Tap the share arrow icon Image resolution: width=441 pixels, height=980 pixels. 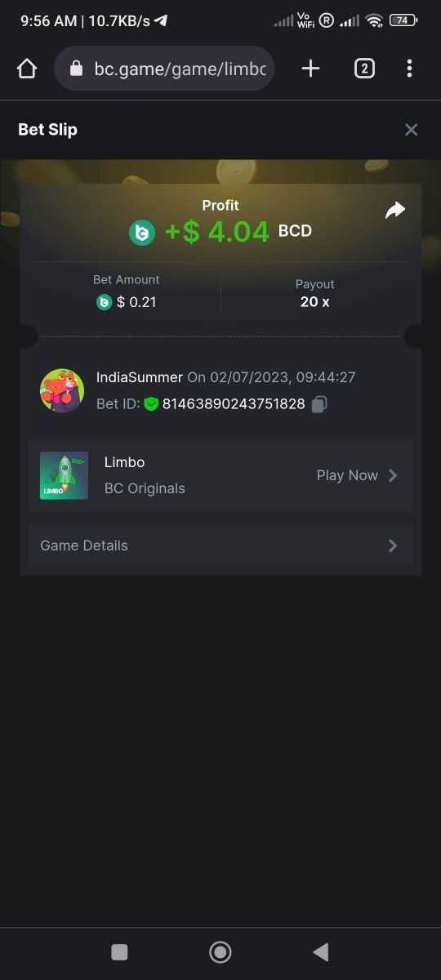(395, 211)
